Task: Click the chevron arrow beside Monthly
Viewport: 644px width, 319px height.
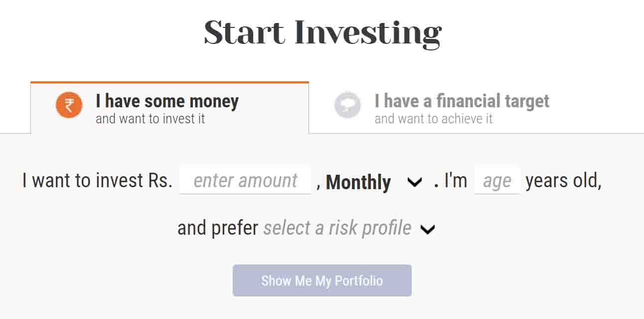Action: (414, 182)
